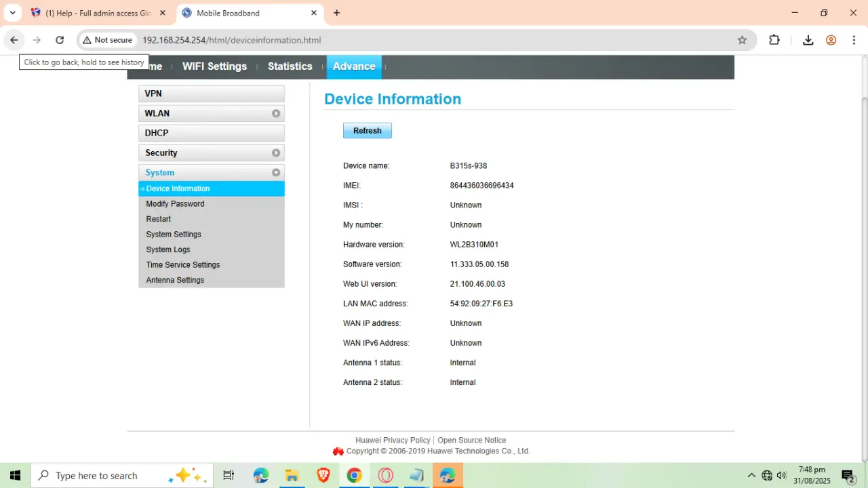Open the WIFI Settings menu
The width and height of the screenshot is (868, 488).
(214, 66)
